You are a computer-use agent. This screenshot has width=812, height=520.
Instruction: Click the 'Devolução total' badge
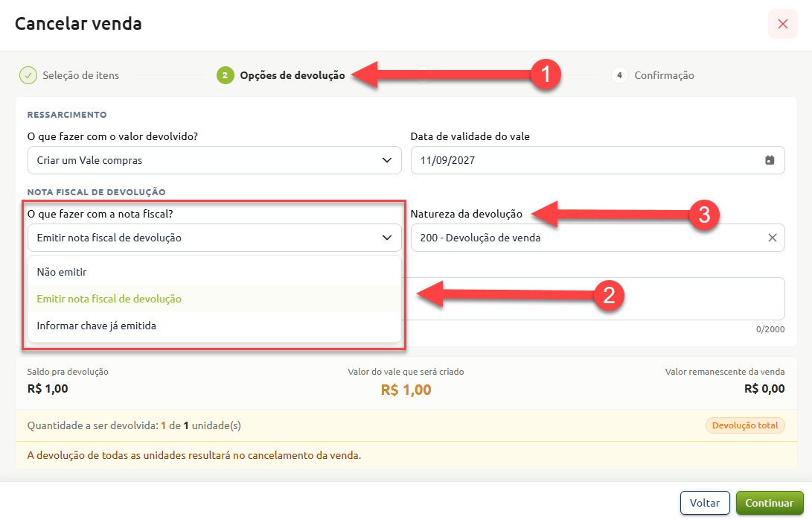(x=745, y=425)
